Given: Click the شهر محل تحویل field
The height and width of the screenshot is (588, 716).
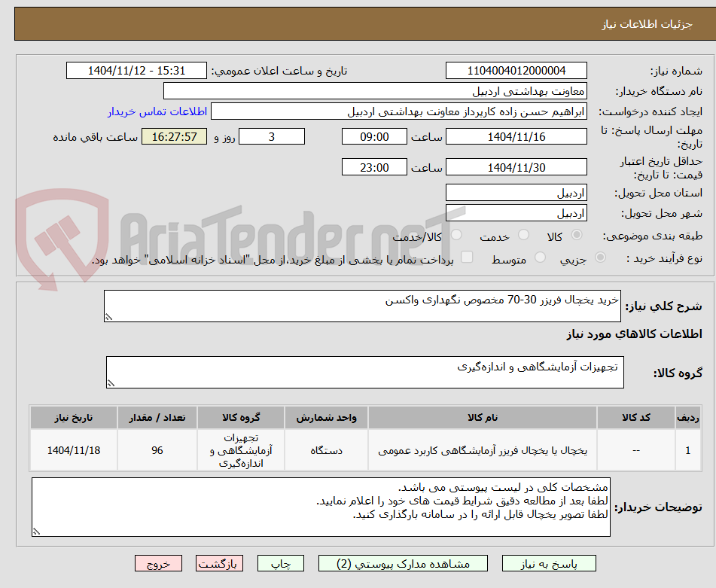Looking at the screenshot, I should [516, 213].
